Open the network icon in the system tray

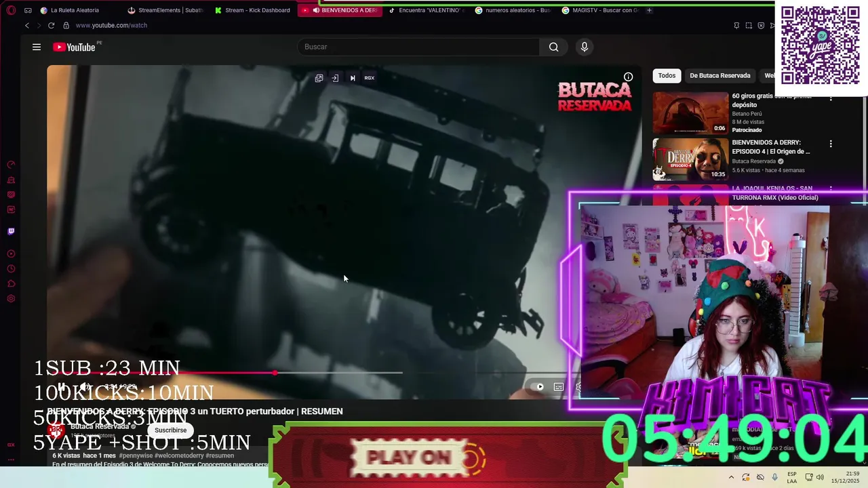tap(810, 477)
